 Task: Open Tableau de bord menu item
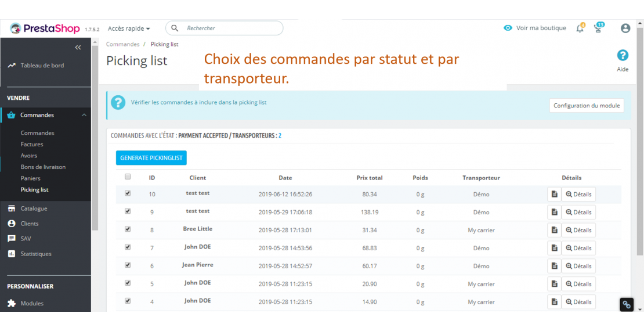click(x=42, y=66)
